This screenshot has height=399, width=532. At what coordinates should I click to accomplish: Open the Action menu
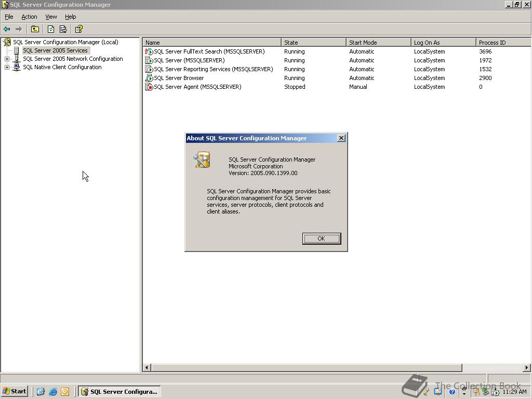[x=29, y=17]
